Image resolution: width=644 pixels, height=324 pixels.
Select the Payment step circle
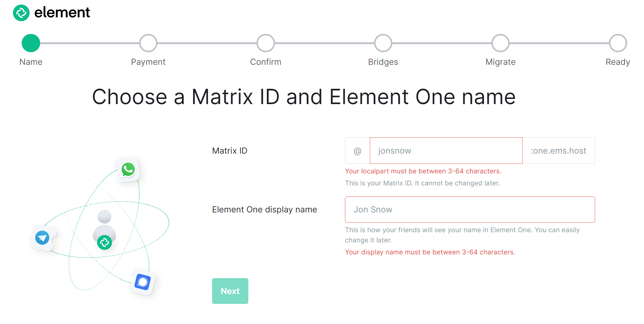click(x=148, y=43)
